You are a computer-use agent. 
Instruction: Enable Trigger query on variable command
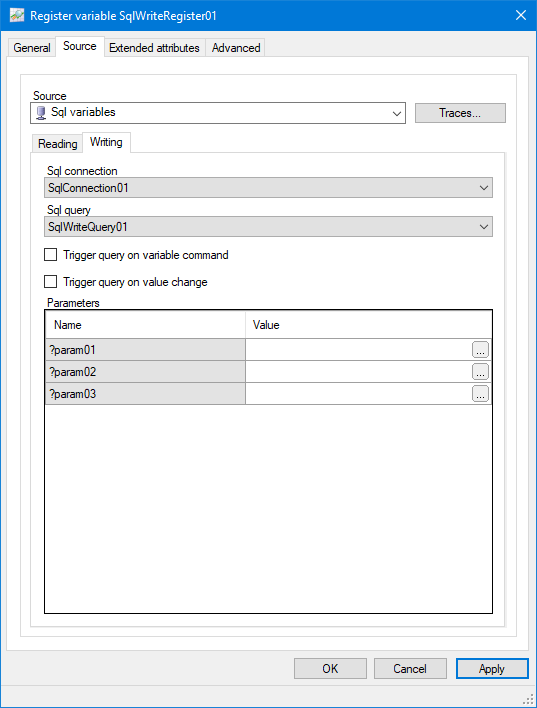pyautogui.click(x=51, y=255)
